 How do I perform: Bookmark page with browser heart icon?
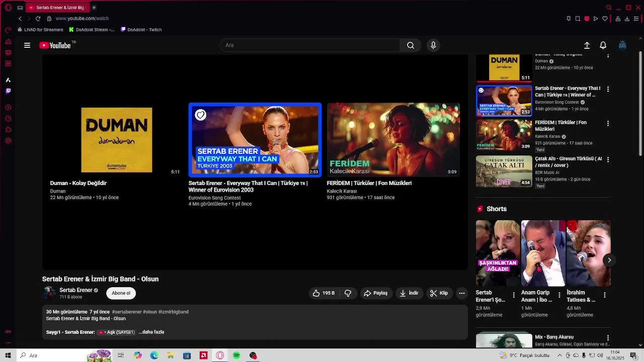605,19
